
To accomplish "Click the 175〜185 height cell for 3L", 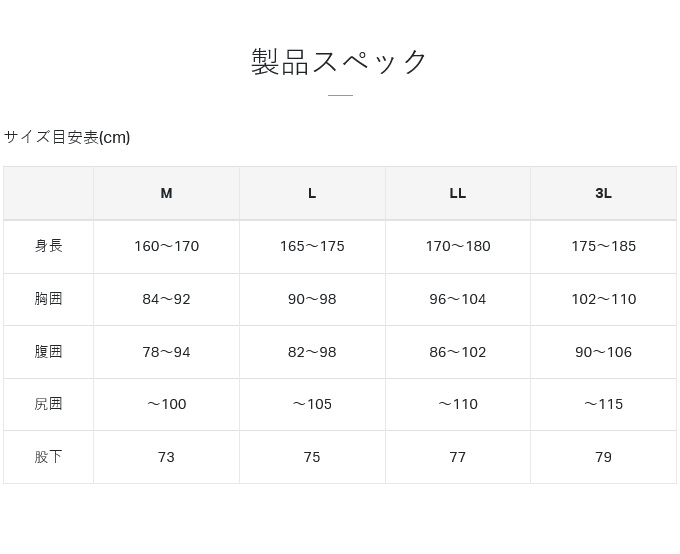I will click(x=603, y=246).
